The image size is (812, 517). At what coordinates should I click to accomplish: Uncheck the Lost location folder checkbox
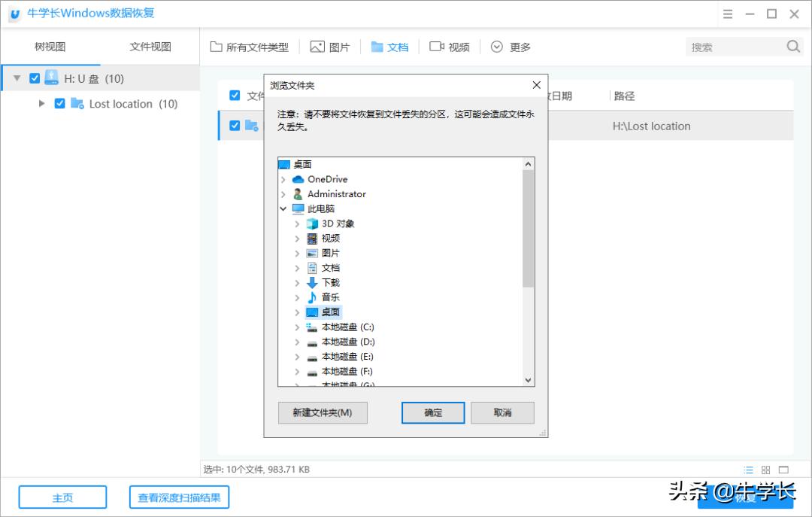(x=59, y=104)
